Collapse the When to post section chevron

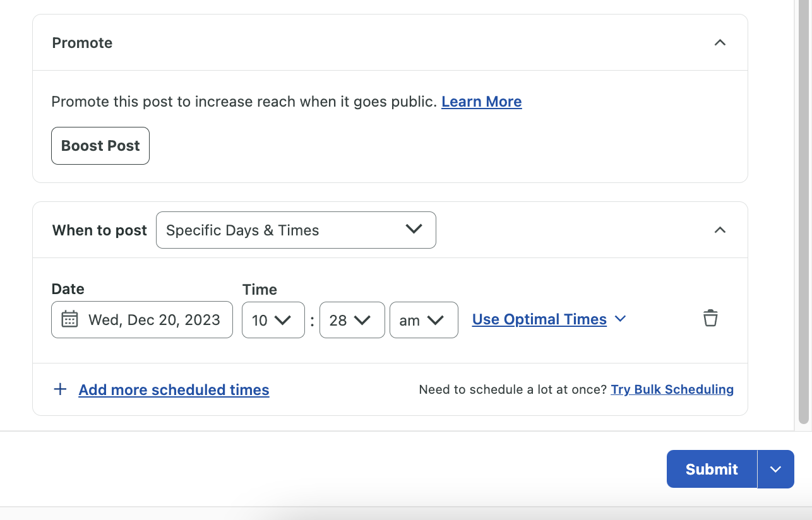pos(720,230)
